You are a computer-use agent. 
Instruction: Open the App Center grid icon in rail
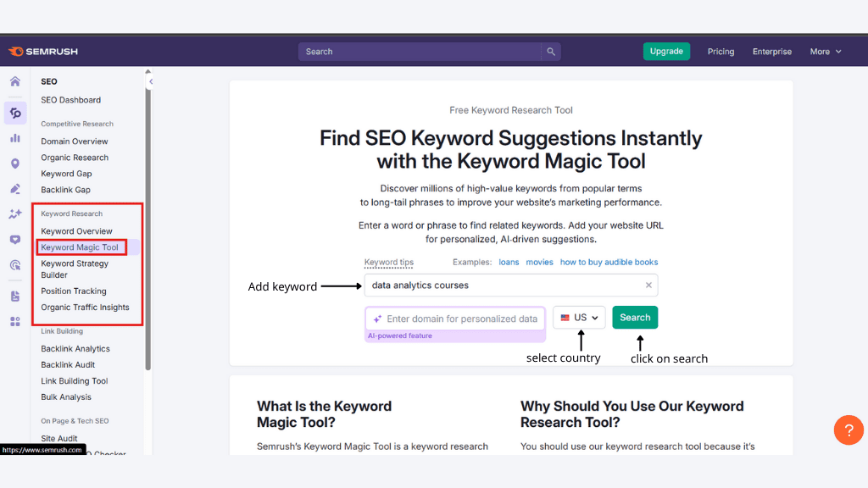(15, 321)
